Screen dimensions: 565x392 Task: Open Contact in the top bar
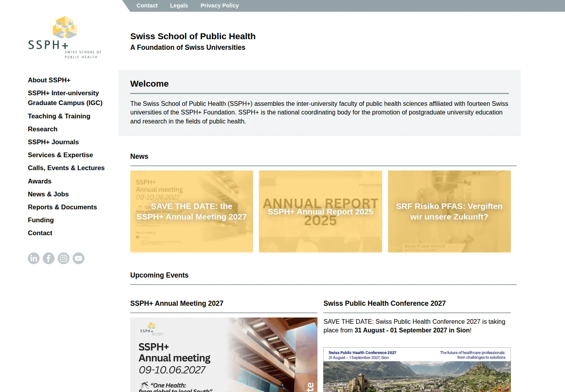coord(147,5)
